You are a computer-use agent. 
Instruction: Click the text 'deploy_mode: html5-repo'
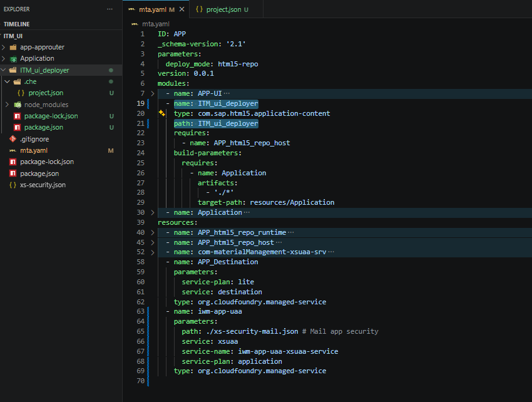212,64
